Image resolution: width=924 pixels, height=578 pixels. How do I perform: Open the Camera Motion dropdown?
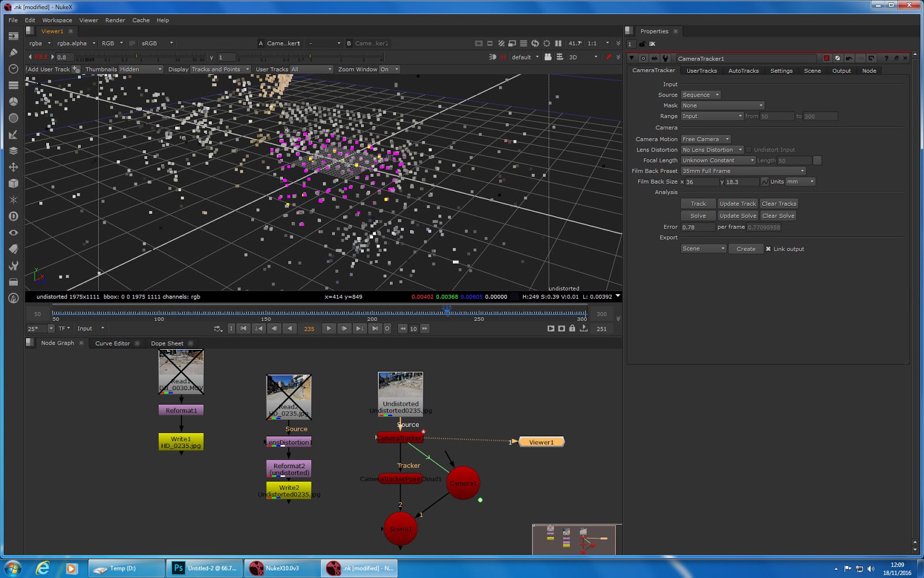[705, 139]
